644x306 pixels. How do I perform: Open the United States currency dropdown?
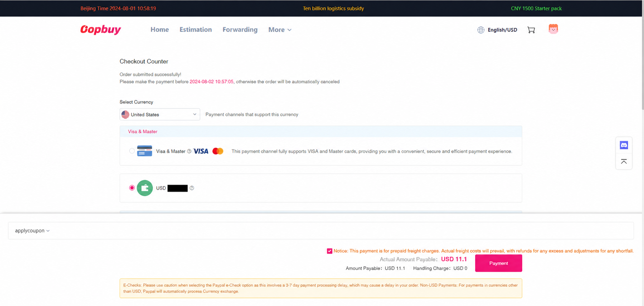coord(160,115)
